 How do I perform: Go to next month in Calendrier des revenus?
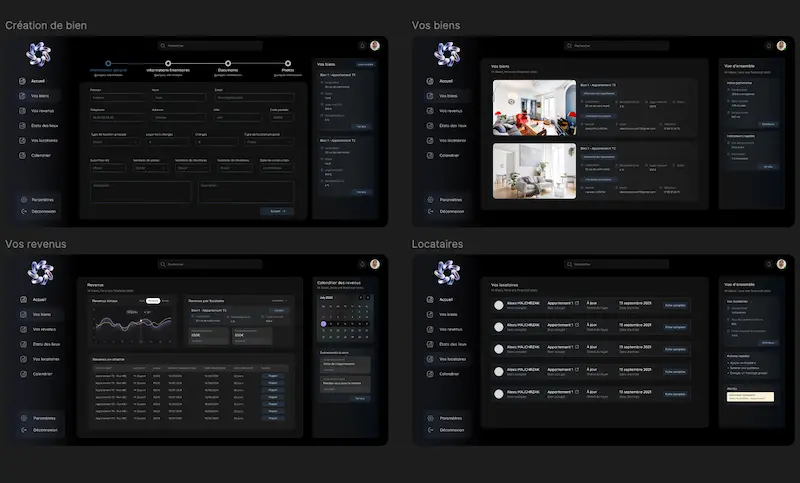coord(367,297)
